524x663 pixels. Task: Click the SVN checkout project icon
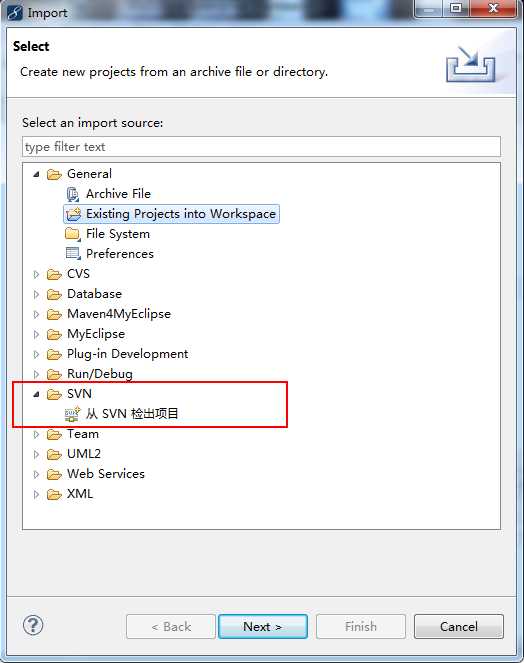point(72,414)
